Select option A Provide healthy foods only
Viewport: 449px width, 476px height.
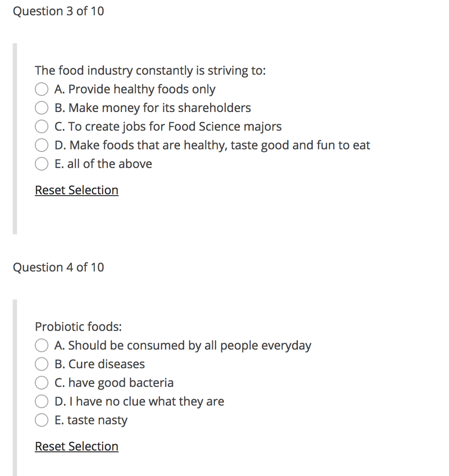41,89
